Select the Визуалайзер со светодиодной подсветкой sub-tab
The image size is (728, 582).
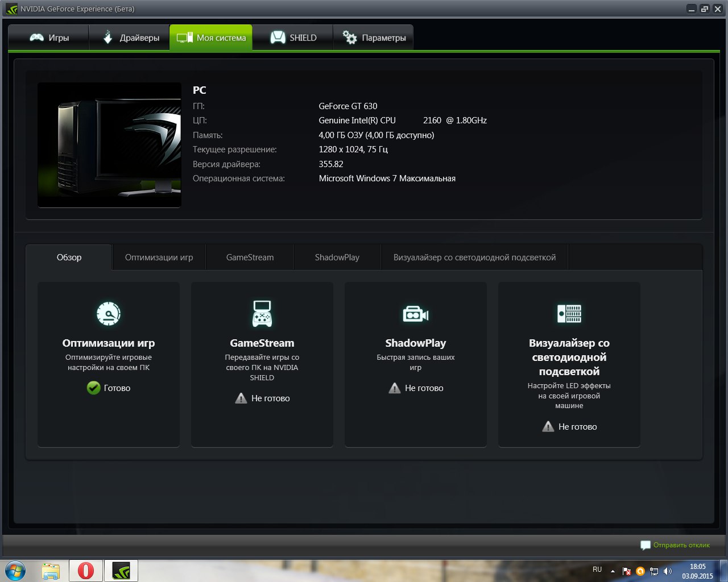tap(474, 257)
